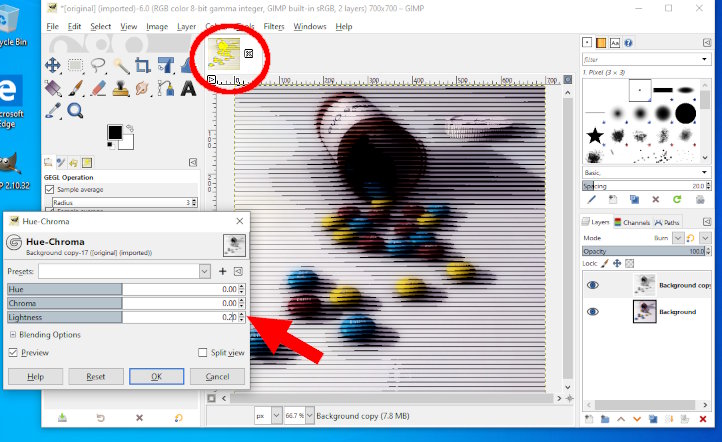
Task: Close the yellow image tab thumbnail
Action: click(249, 54)
